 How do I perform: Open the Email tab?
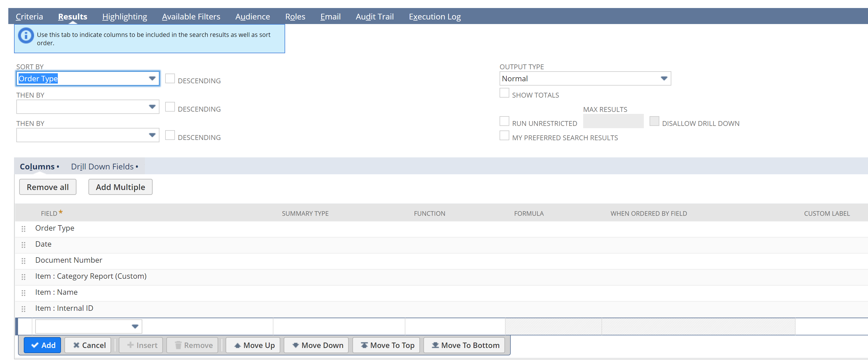tap(330, 17)
